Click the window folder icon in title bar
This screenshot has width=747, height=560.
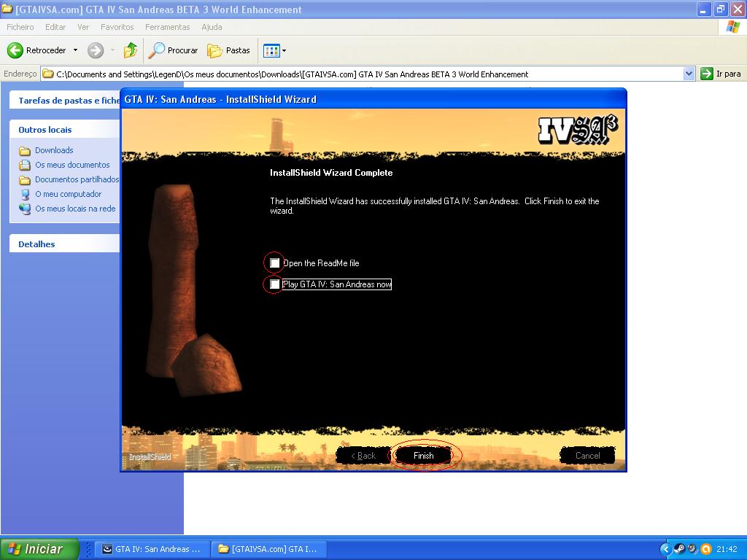click(x=7, y=9)
